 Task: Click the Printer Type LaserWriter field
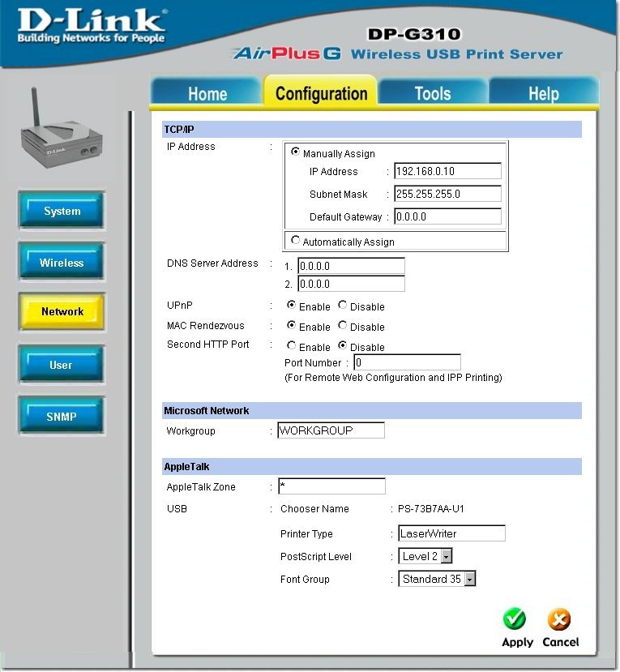[451, 533]
